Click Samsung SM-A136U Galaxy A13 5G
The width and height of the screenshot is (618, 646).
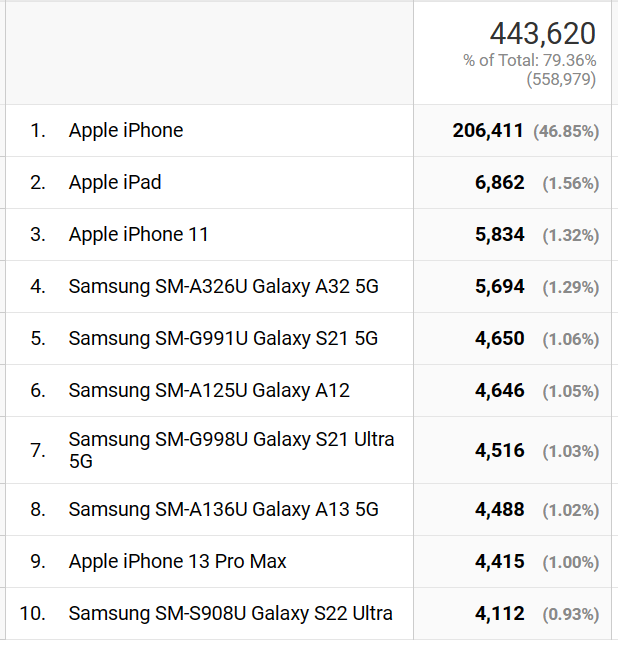(223, 510)
